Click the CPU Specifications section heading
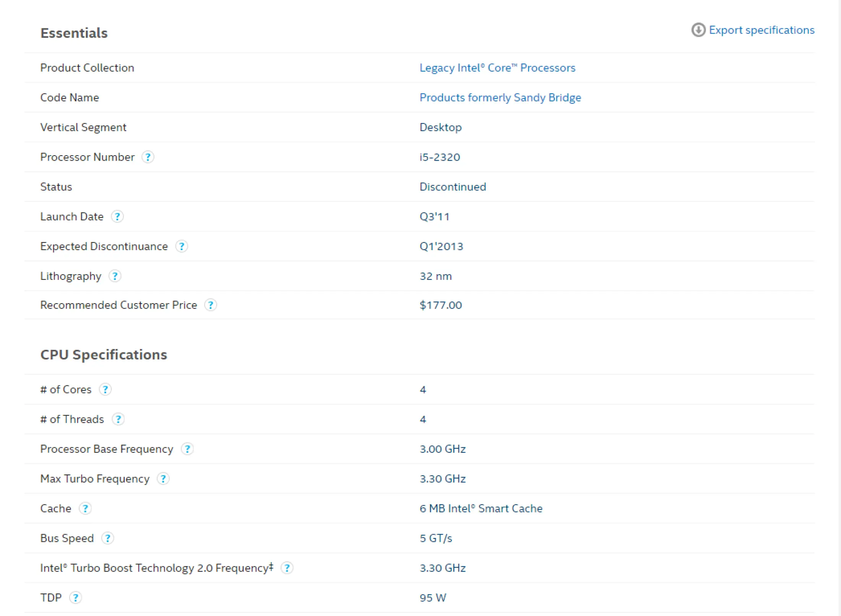 point(104,355)
